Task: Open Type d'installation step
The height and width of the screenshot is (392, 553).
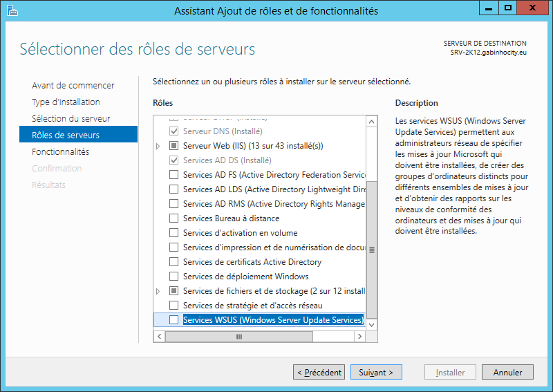Action: tap(66, 102)
